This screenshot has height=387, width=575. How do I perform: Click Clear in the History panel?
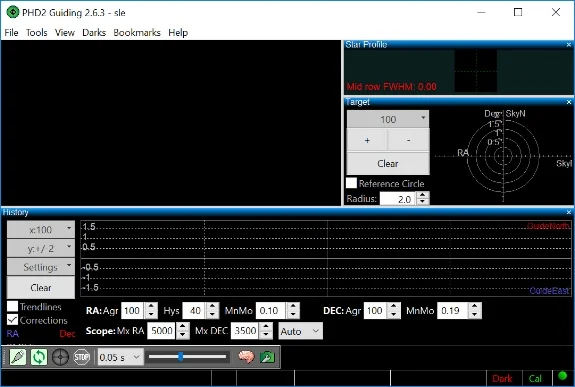pos(41,287)
